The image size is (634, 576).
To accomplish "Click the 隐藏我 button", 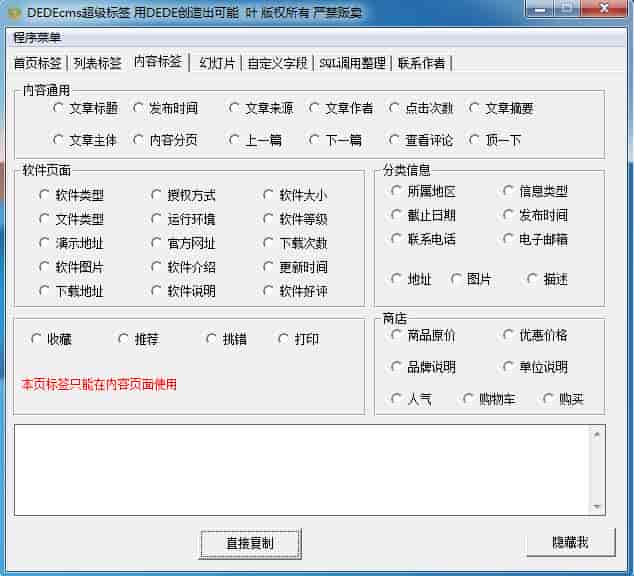I will (x=571, y=542).
